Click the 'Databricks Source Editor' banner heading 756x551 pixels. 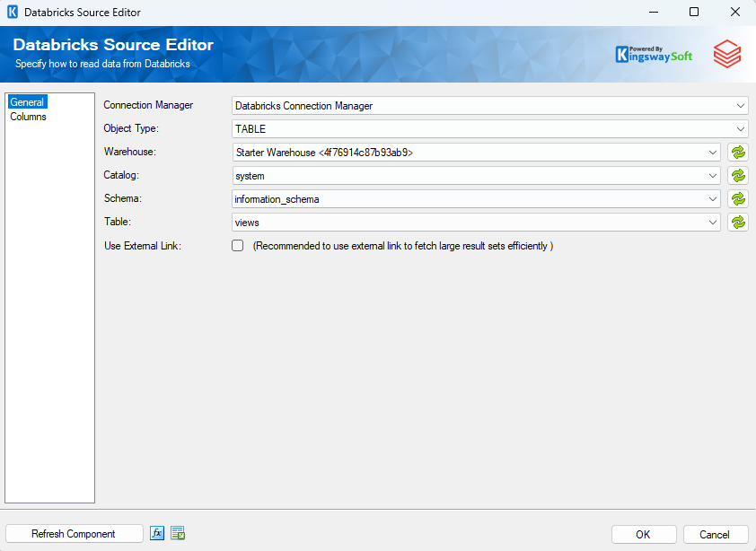(x=113, y=44)
